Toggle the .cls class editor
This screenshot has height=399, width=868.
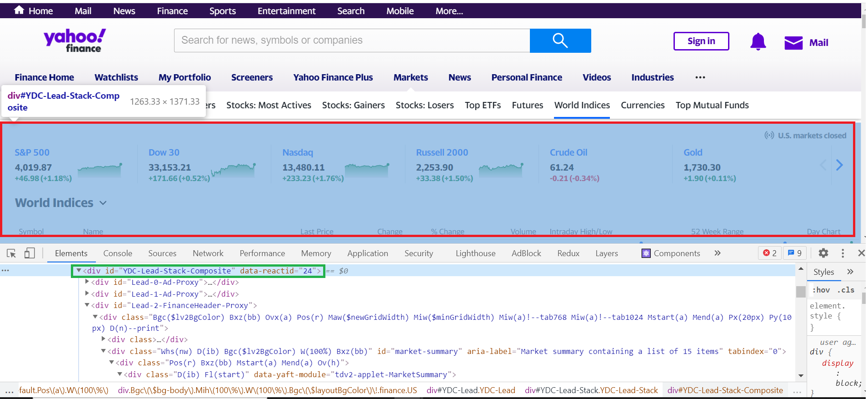846,290
